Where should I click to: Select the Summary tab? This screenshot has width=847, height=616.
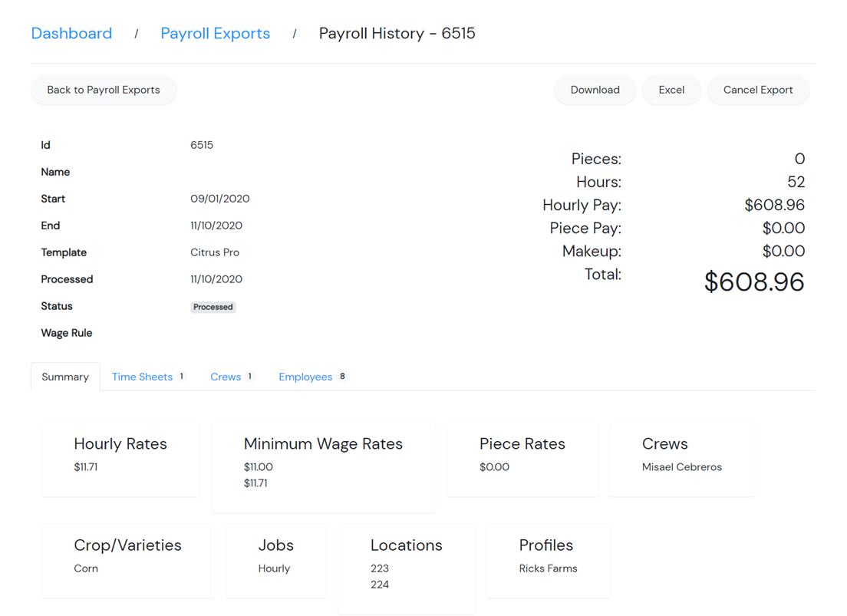tap(65, 377)
